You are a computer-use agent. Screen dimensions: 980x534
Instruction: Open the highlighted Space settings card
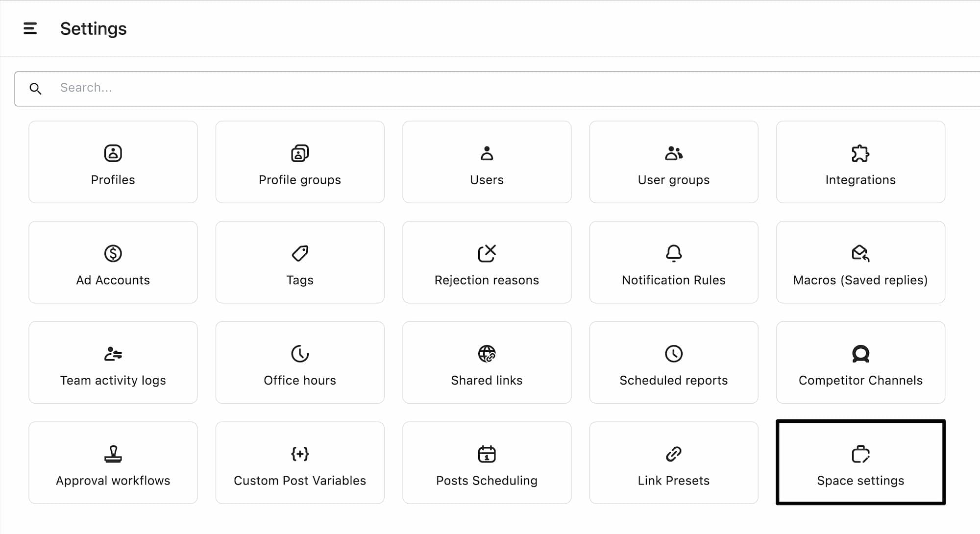tap(860, 462)
